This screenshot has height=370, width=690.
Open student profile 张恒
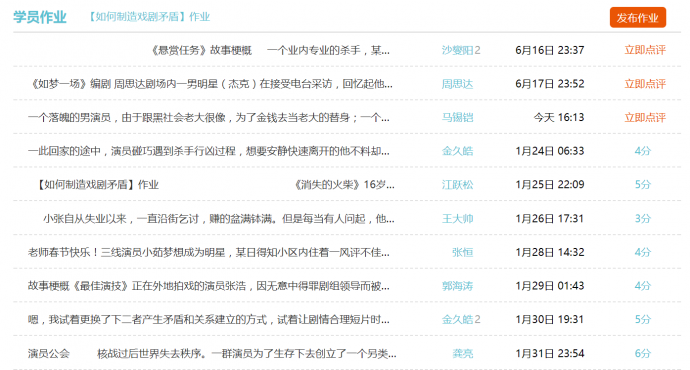click(x=462, y=253)
